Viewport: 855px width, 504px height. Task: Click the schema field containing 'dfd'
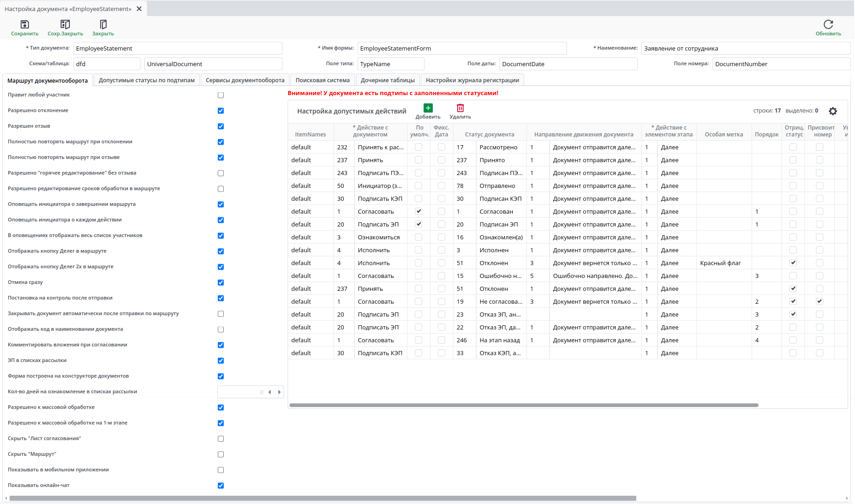(x=107, y=64)
